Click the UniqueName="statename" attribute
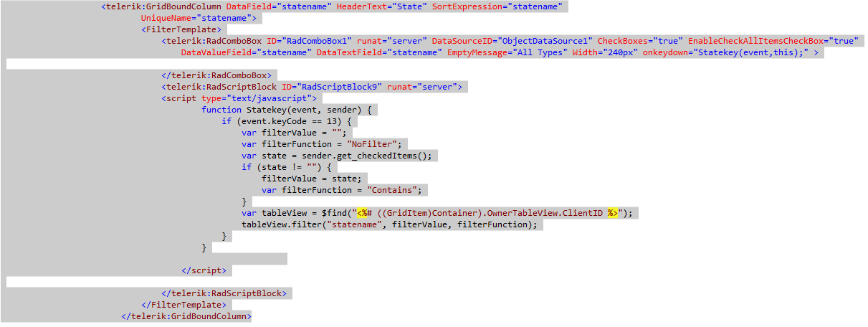868x327 pixels. tap(197, 18)
